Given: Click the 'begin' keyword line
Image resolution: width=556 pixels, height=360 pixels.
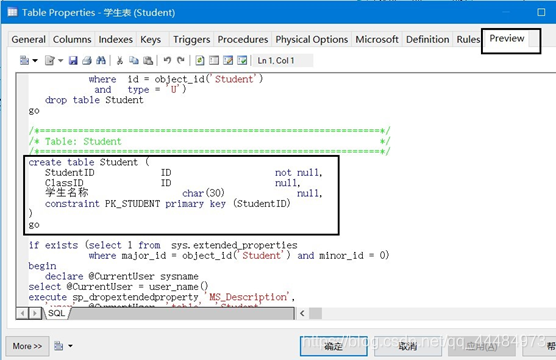Looking at the screenshot, I should (x=42, y=266).
